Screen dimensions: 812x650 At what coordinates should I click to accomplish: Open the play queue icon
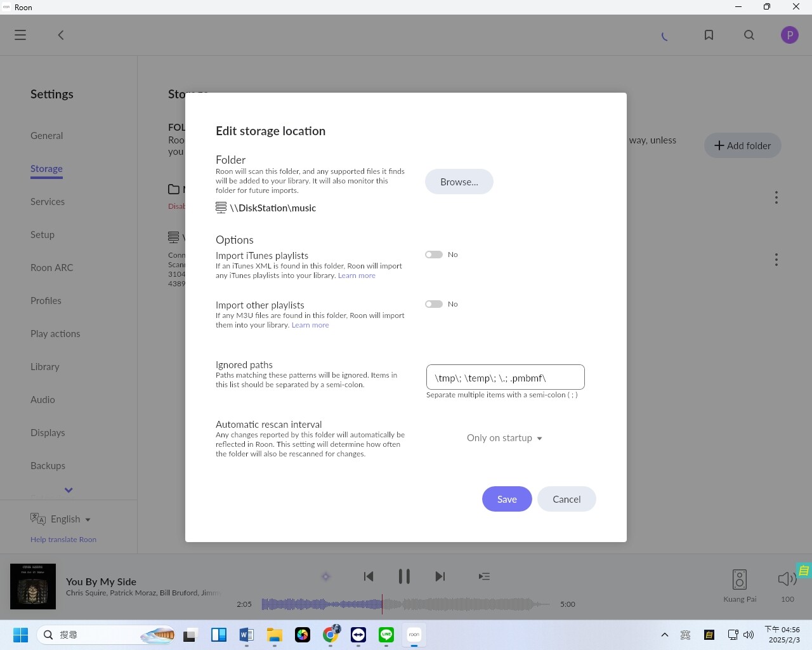point(484,576)
